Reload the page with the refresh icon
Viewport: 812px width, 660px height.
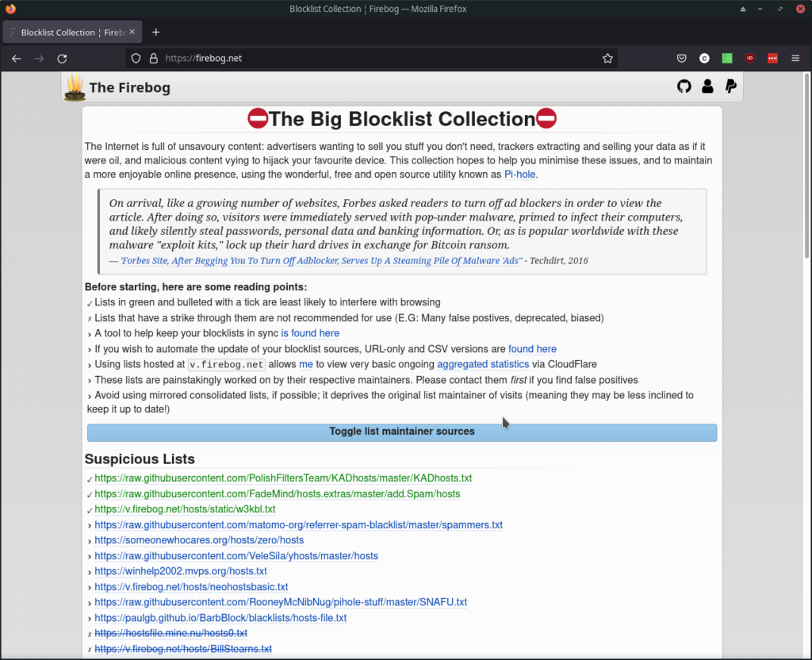coord(62,59)
